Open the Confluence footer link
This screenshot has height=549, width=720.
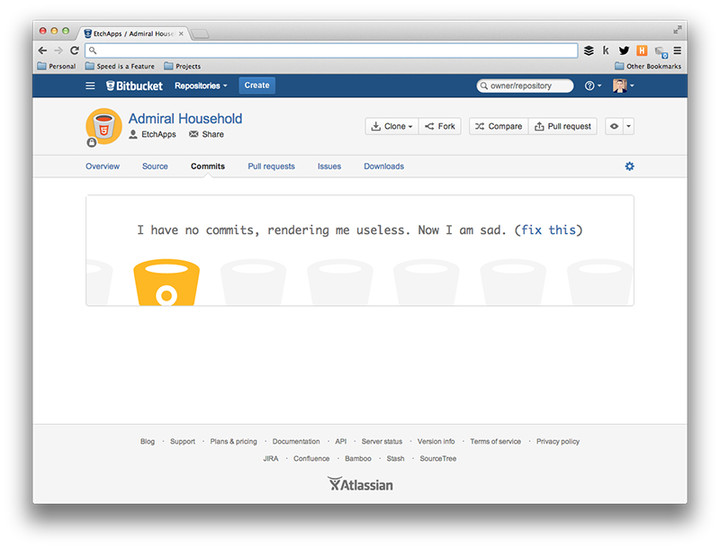click(311, 459)
